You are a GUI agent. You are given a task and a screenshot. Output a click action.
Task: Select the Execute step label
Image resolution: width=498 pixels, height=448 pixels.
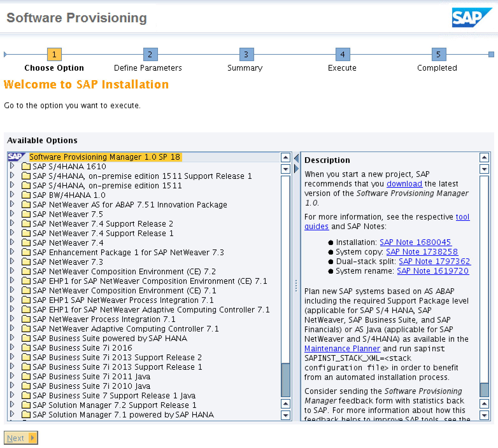[342, 68]
